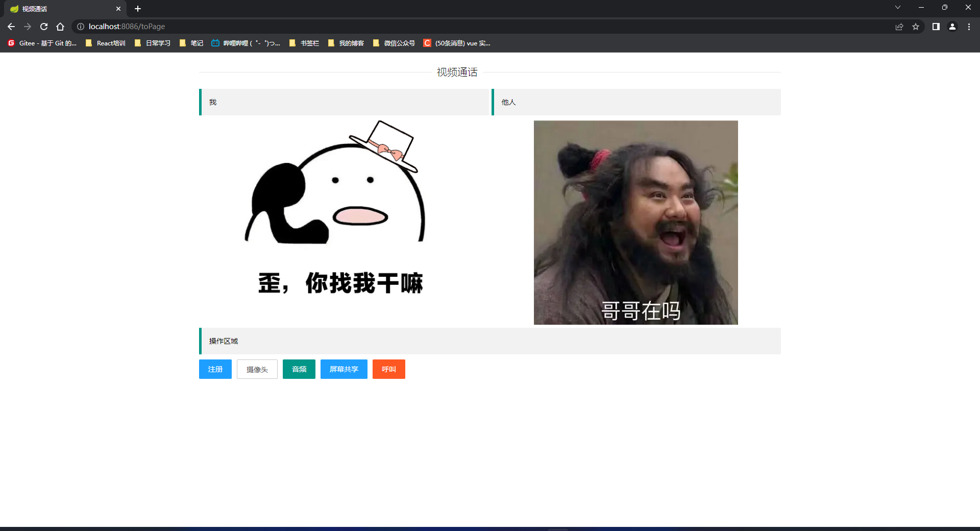Open the bilibili bookmark

(246, 43)
